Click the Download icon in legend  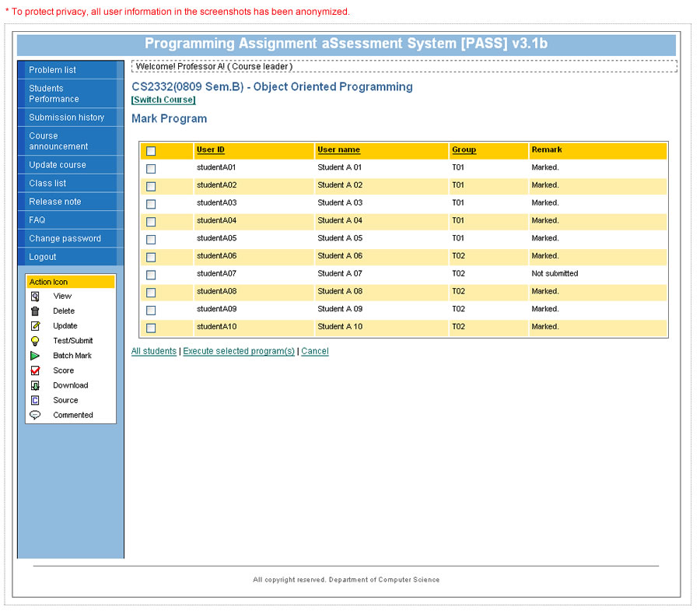tap(35, 385)
